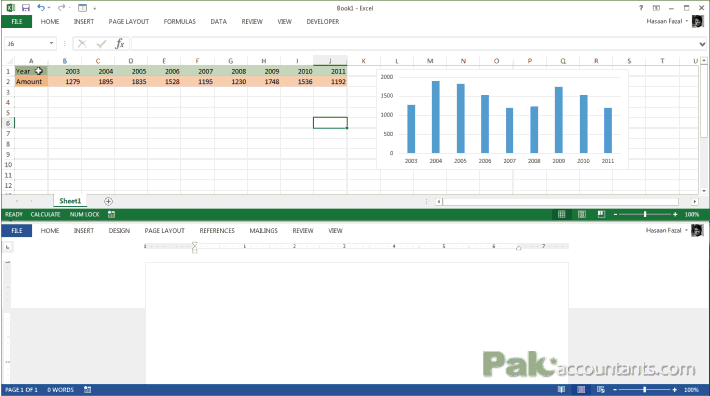710x396 pixels.
Task: Click the Word tab selector icon
Action: click(7, 247)
